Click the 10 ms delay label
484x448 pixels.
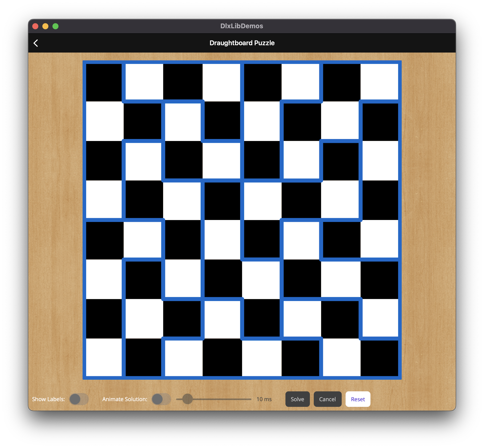coord(264,399)
